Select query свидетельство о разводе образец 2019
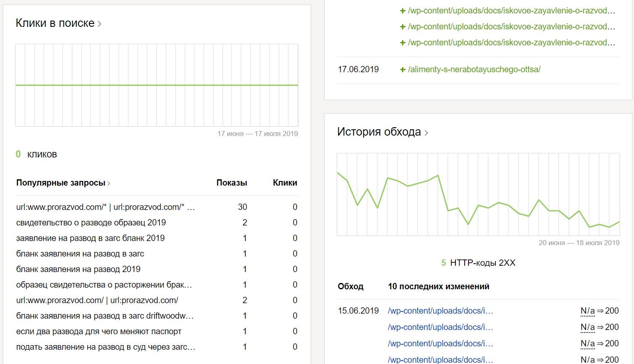The image size is (634, 364). coord(91,223)
